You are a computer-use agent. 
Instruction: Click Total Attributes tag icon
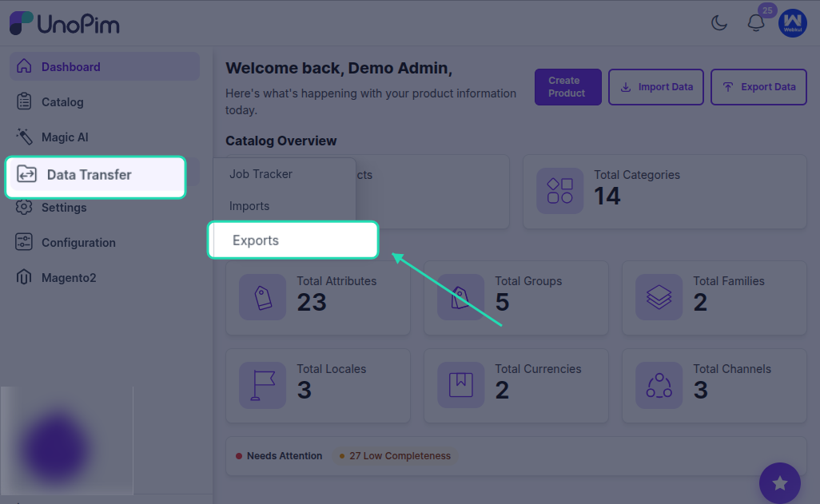(262, 297)
